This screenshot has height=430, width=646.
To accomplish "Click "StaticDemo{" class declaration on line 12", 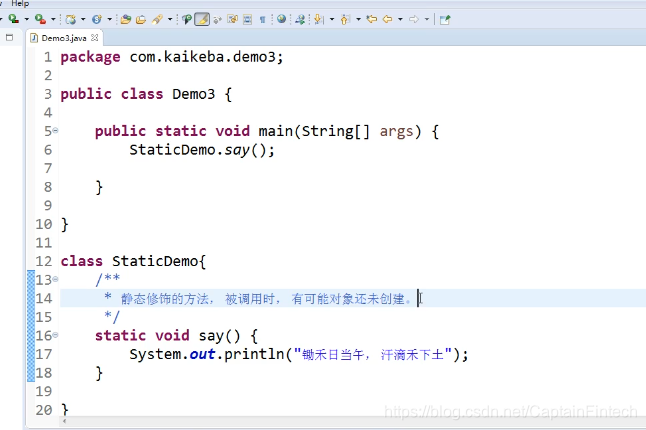I will (x=159, y=261).
